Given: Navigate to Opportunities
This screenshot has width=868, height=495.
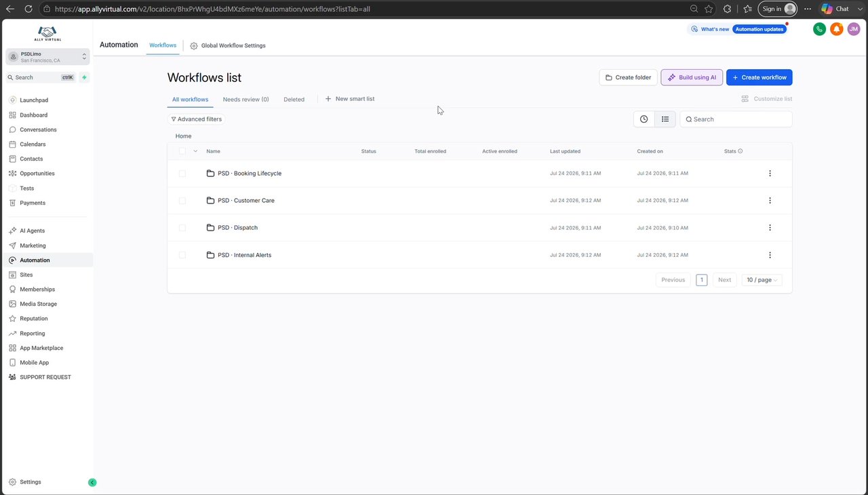Looking at the screenshot, I should [37, 174].
